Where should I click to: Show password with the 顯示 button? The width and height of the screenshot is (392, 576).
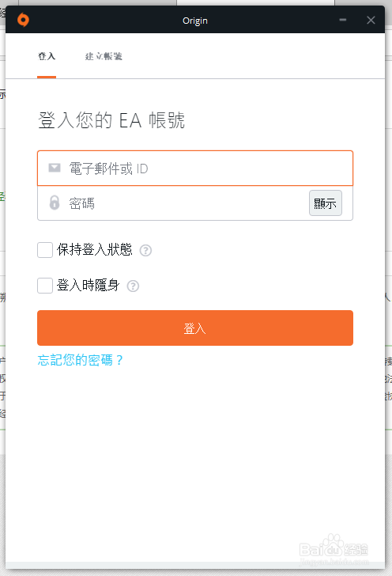coord(326,203)
